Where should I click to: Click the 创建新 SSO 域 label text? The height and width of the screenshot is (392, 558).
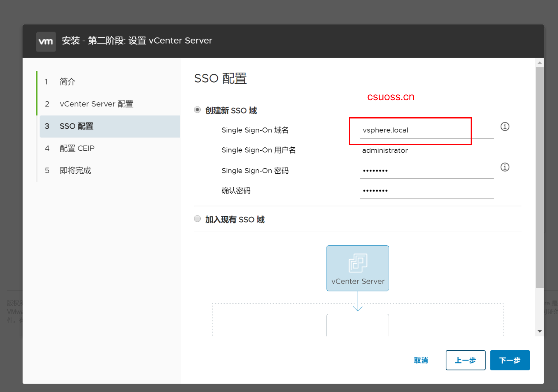[231, 110]
